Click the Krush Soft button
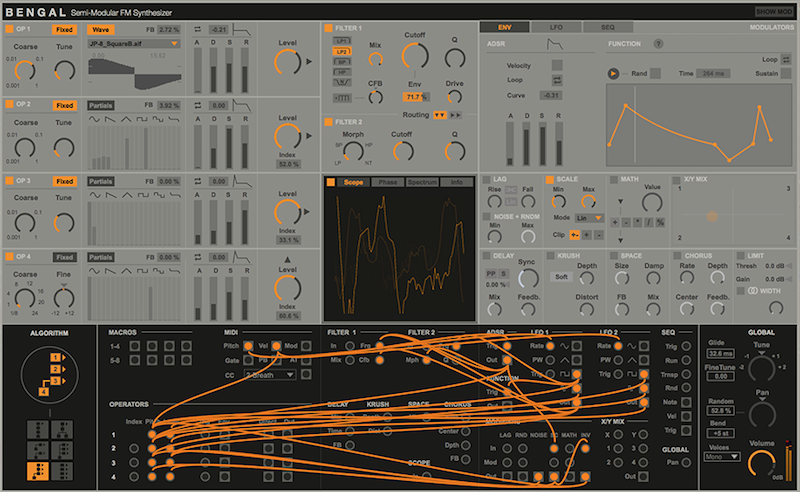 click(561, 277)
